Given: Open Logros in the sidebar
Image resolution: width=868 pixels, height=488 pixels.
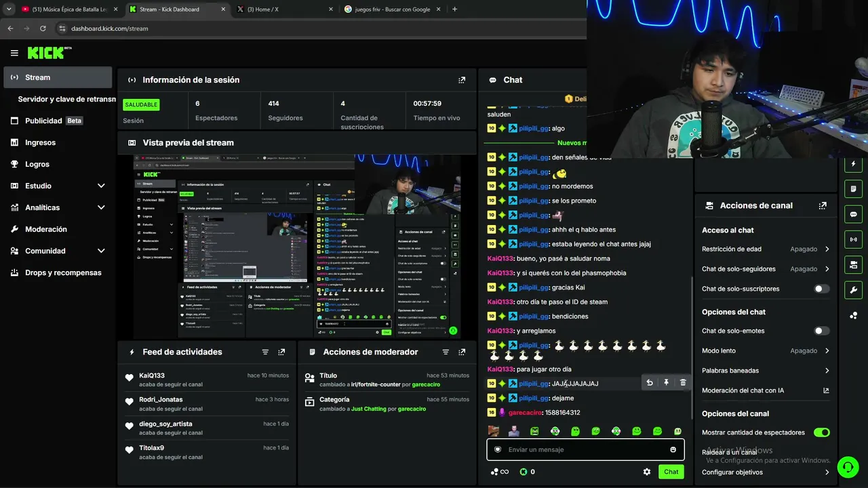Looking at the screenshot, I should [x=58, y=164].
